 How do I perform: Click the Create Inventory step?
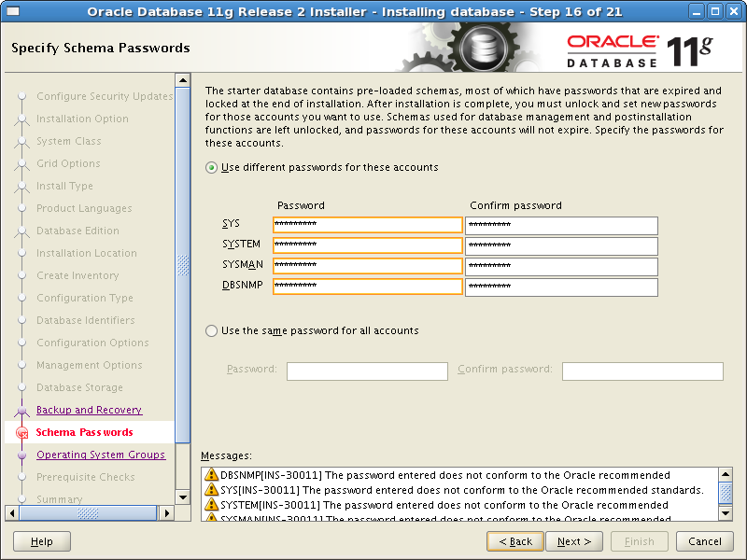(78, 275)
